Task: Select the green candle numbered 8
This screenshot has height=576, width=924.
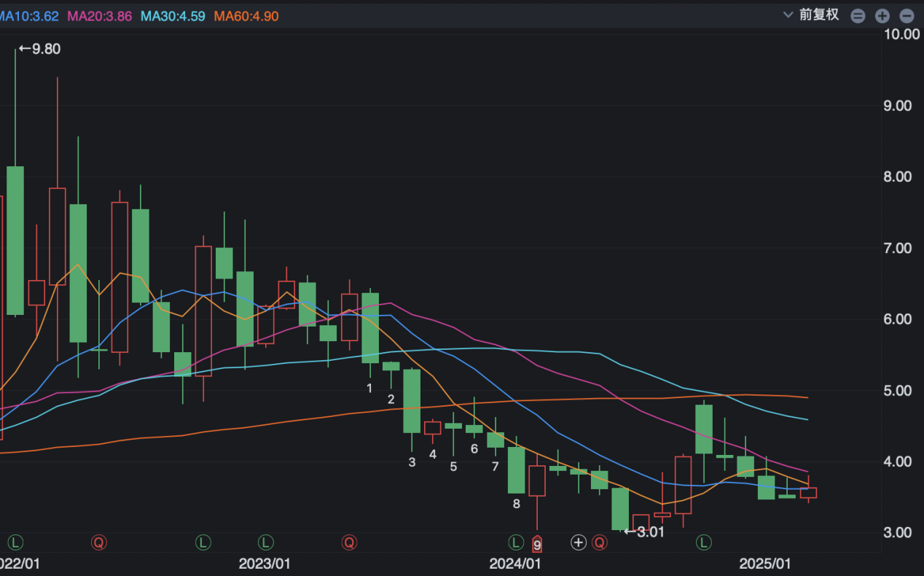Action: [x=517, y=470]
